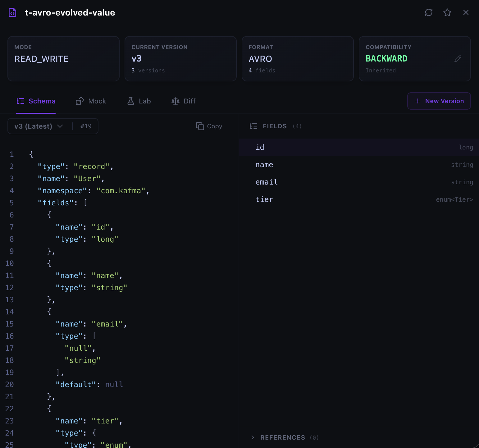The height and width of the screenshot is (448, 479).
Task: Click the "enum" type value in code
Action: pyautogui.click(x=114, y=445)
